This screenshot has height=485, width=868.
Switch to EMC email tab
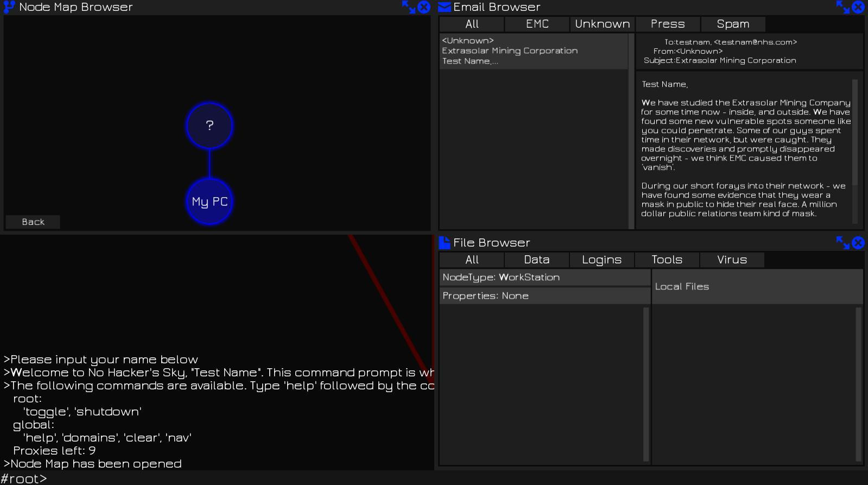click(537, 24)
